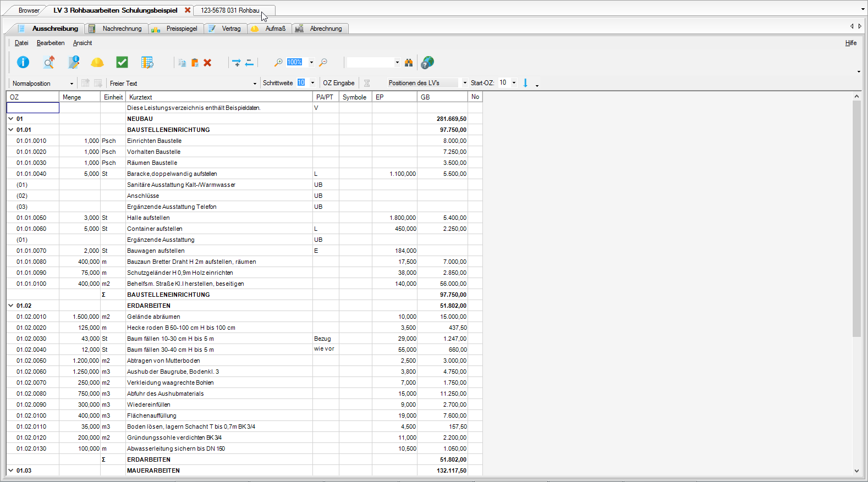Switch to the Aufmaß tab
The image size is (868, 482).
point(270,29)
